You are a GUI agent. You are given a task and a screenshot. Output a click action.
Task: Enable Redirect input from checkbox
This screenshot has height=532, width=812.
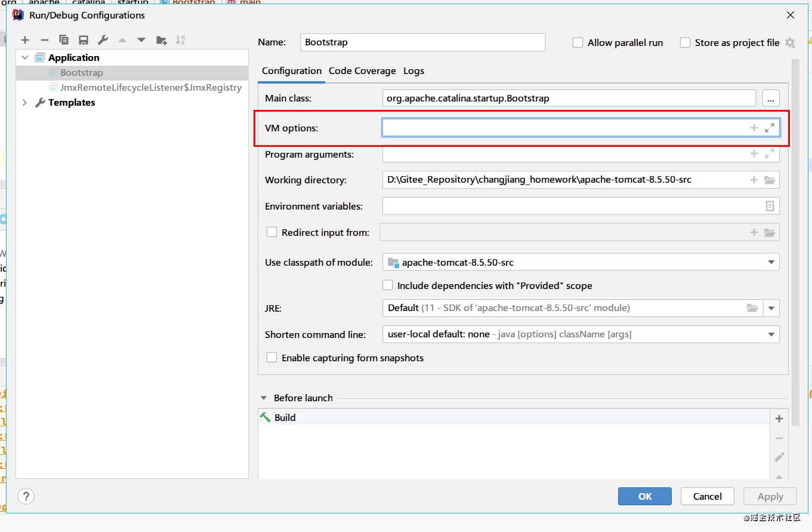(x=271, y=232)
